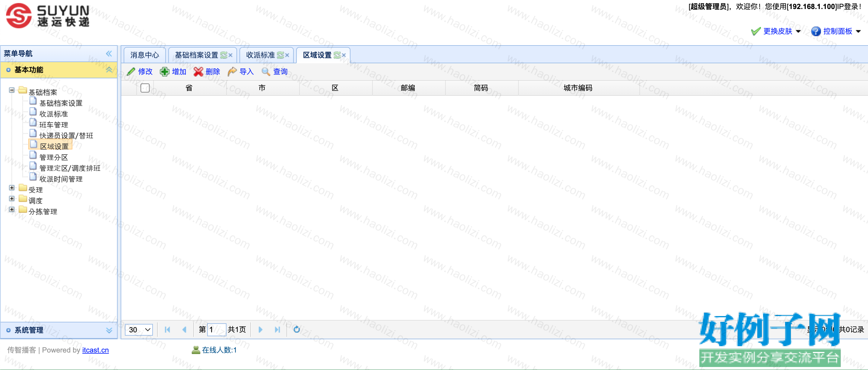This screenshot has width=868, height=370.
Task: Click the 删除 delete button
Action: click(x=207, y=72)
